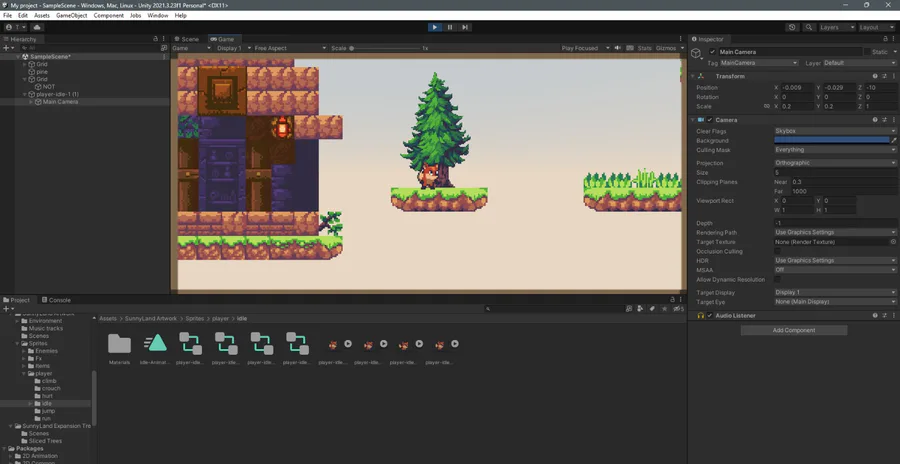This screenshot has width=900, height=464.
Task: Open the GameObject menu
Action: pos(72,16)
